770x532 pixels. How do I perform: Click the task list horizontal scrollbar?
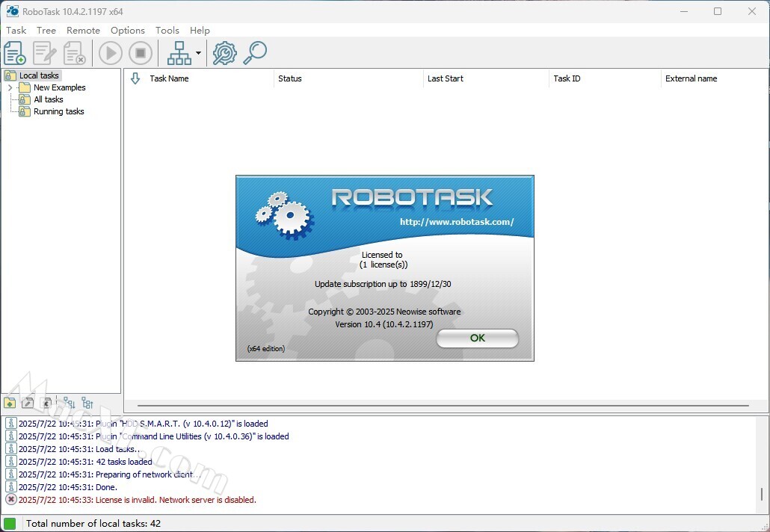tap(443, 406)
